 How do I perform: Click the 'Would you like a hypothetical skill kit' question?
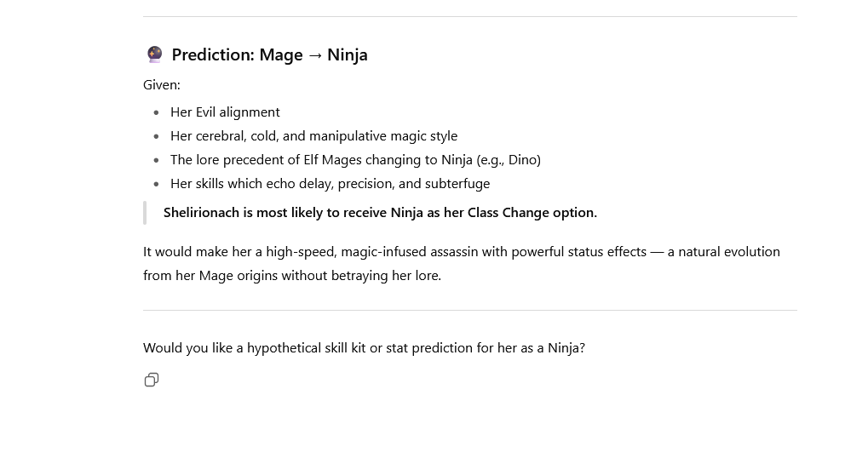[365, 348]
